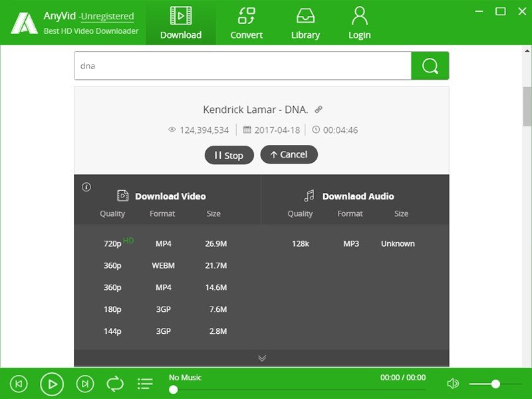Click the search magnifier button
Image resolution: width=532 pixels, height=399 pixels.
coord(430,66)
